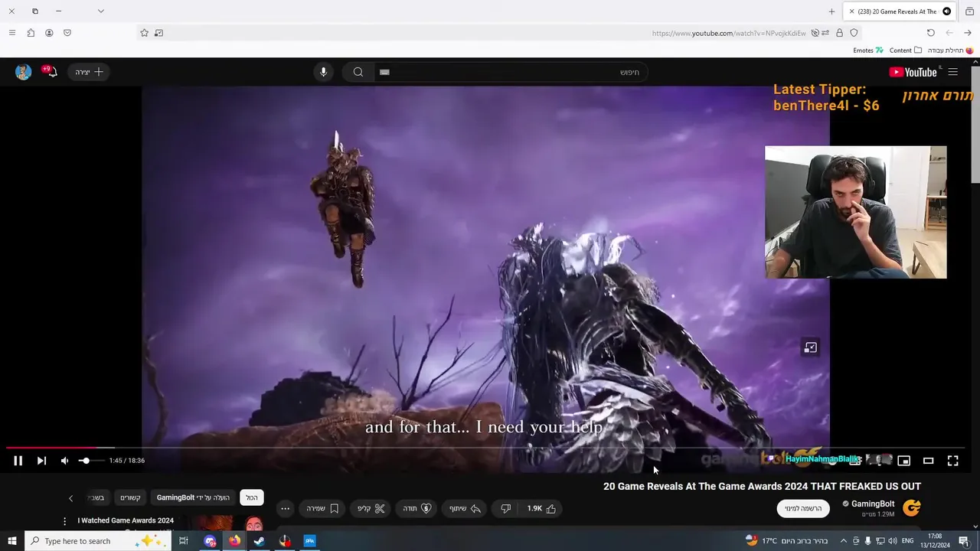Screen dimensions: 980x551
Task: Mute the tab via its speaker icon
Action: click(946, 11)
